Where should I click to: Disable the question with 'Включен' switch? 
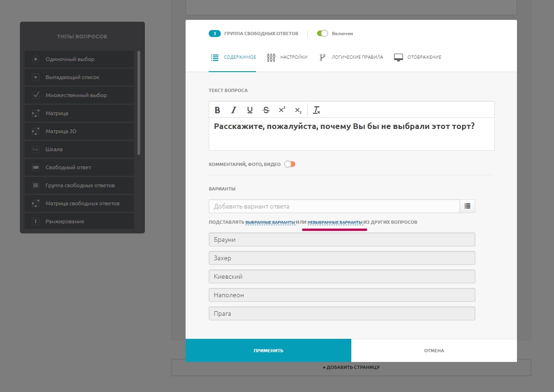(x=323, y=33)
